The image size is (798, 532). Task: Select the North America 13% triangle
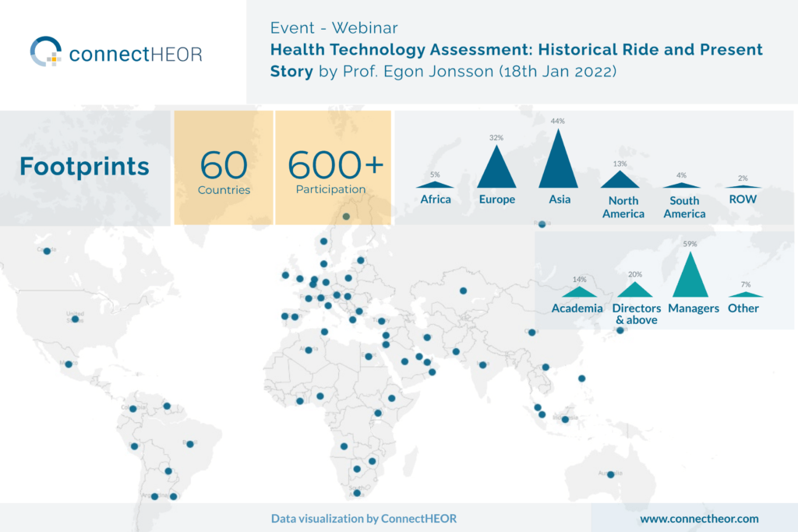tap(620, 181)
